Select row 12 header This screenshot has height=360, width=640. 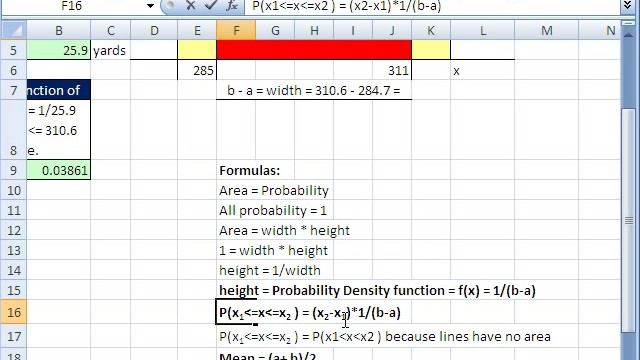pyautogui.click(x=14, y=230)
